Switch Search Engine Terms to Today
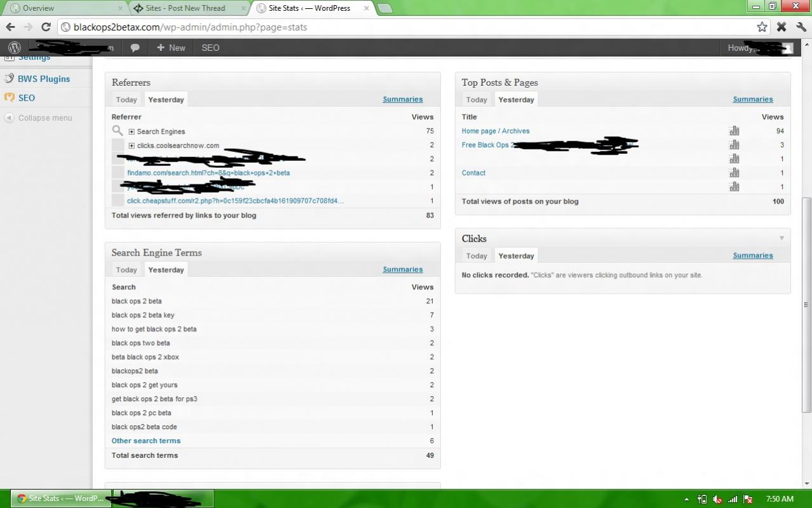812x508 pixels. (126, 270)
